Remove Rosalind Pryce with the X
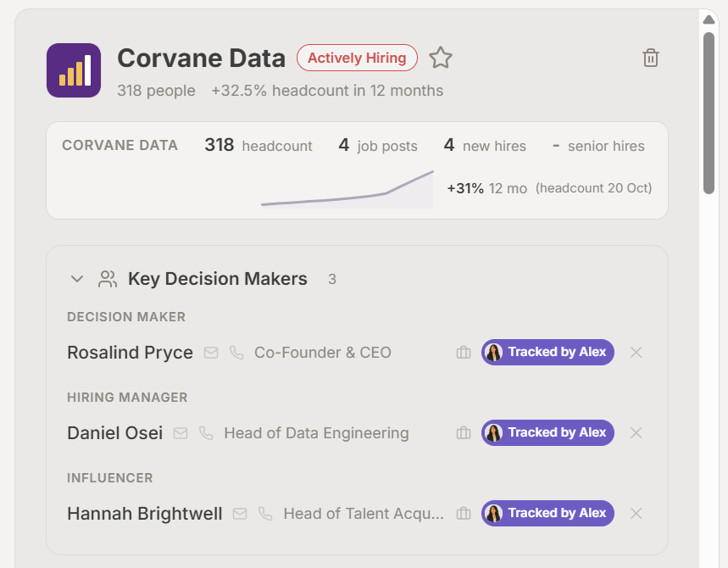The image size is (728, 568). coord(636,353)
